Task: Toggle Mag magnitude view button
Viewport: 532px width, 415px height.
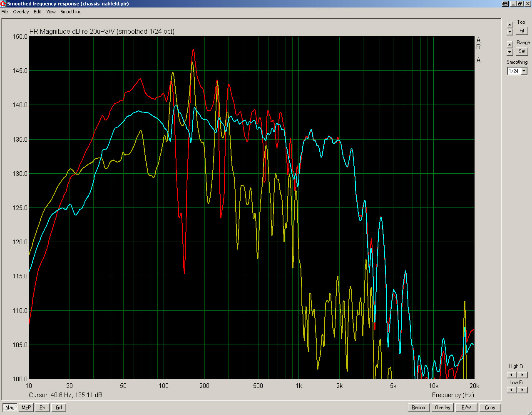Action: tap(10, 407)
